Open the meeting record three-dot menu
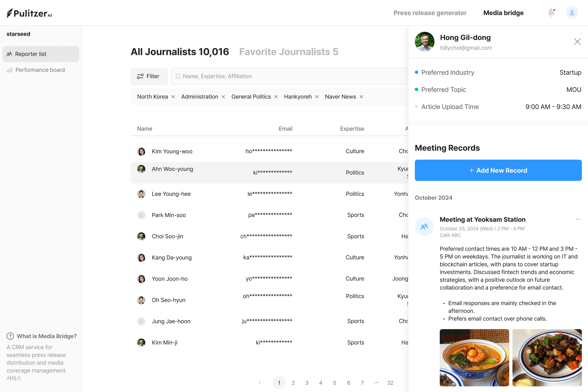The height and width of the screenshot is (392, 588). click(x=578, y=219)
